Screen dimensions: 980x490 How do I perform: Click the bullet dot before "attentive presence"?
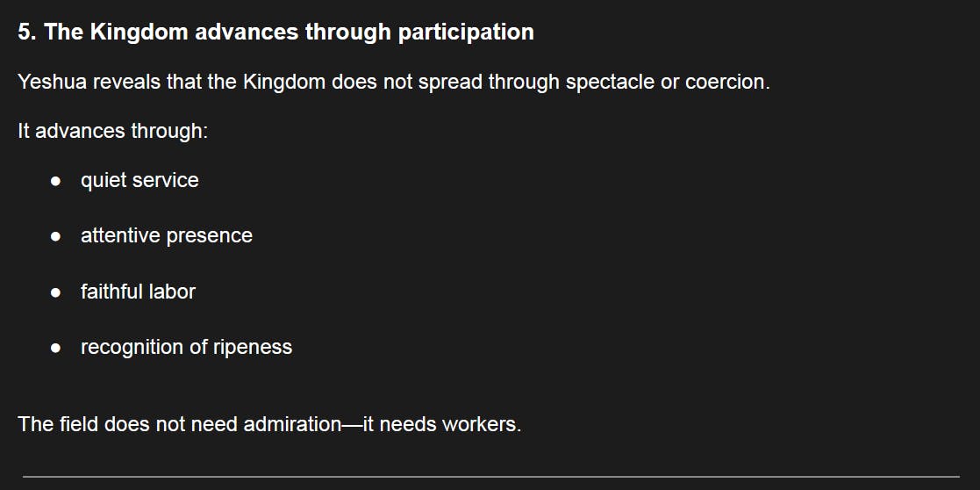pos(55,236)
